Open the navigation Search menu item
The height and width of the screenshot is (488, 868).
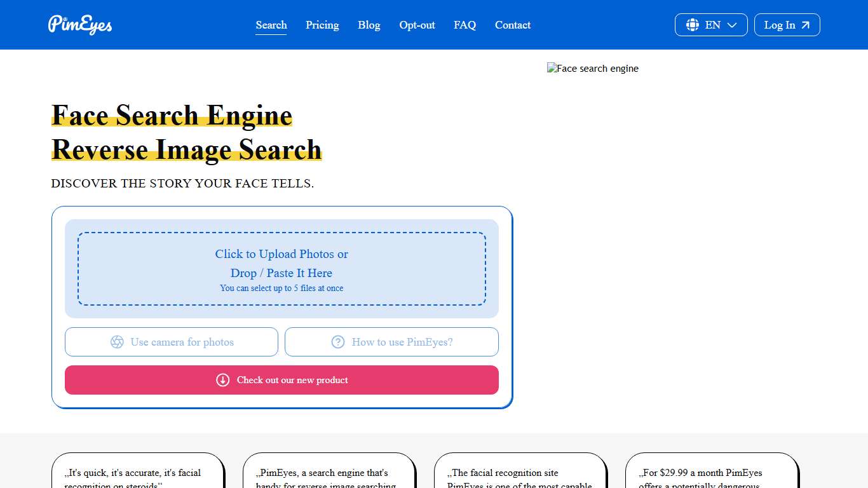271,25
